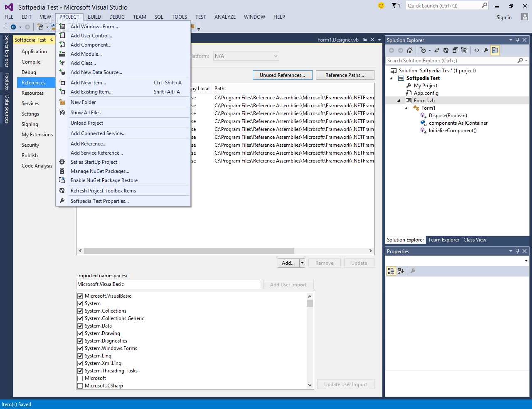Open Solution Explorer window options dropdown
This screenshot has height=409, width=532.
tap(511, 40)
